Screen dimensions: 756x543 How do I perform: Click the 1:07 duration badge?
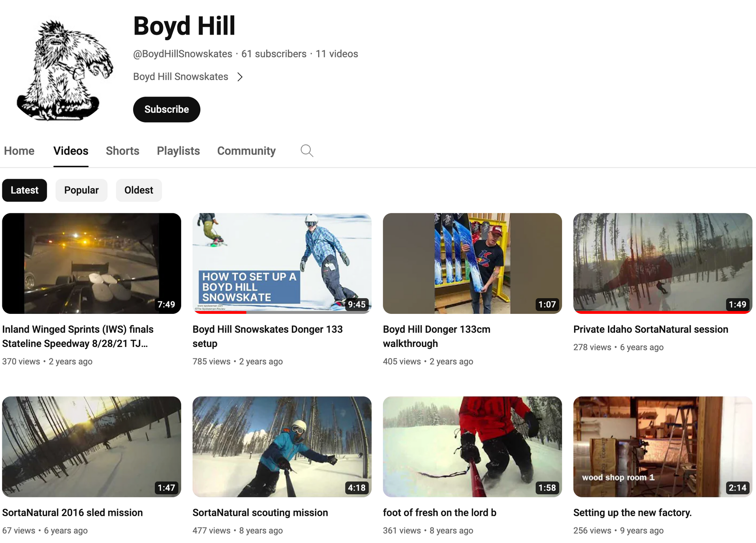click(x=547, y=304)
